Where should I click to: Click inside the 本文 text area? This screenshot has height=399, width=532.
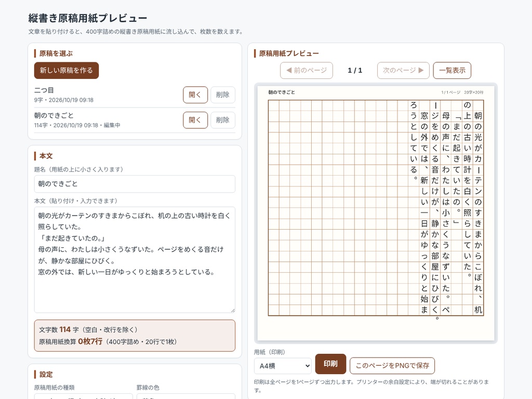(x=135, y=260)
